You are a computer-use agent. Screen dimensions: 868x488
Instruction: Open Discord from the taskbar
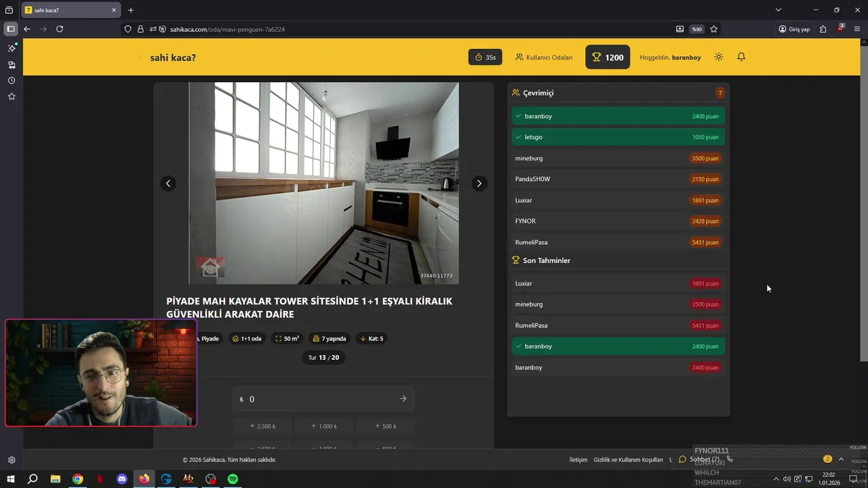coord(122,479)
